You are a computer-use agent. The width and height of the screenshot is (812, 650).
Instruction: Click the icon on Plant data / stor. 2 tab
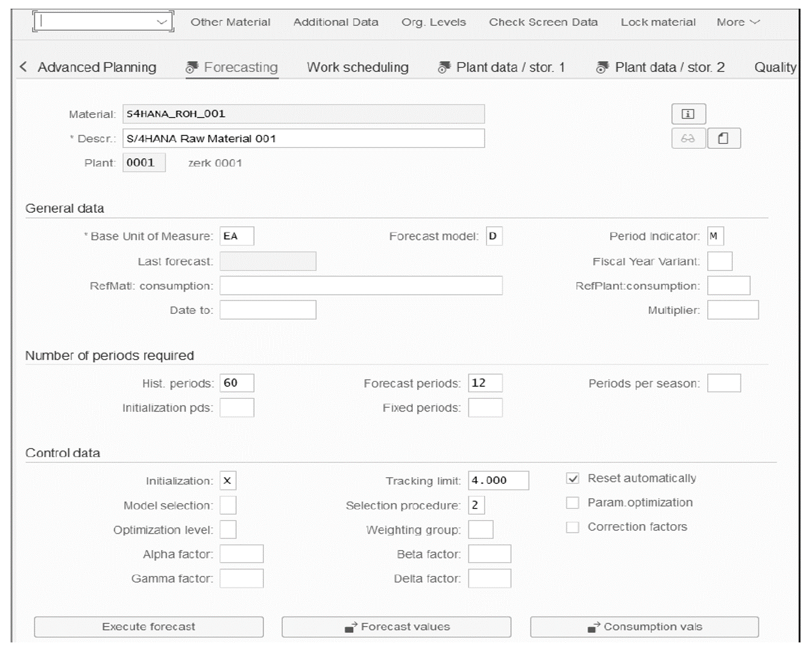pyautogui.click(x=602, y=66)
